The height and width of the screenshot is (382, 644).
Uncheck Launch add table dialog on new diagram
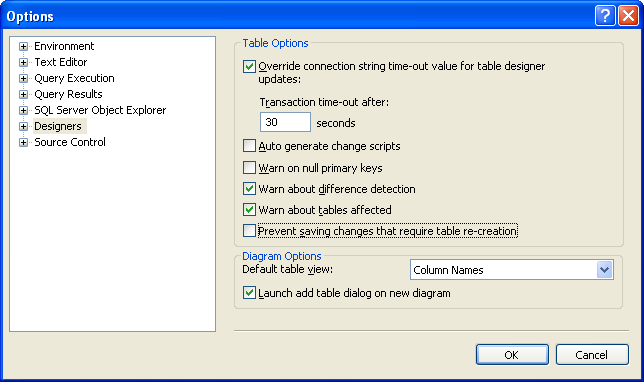(x=249, y=293)
